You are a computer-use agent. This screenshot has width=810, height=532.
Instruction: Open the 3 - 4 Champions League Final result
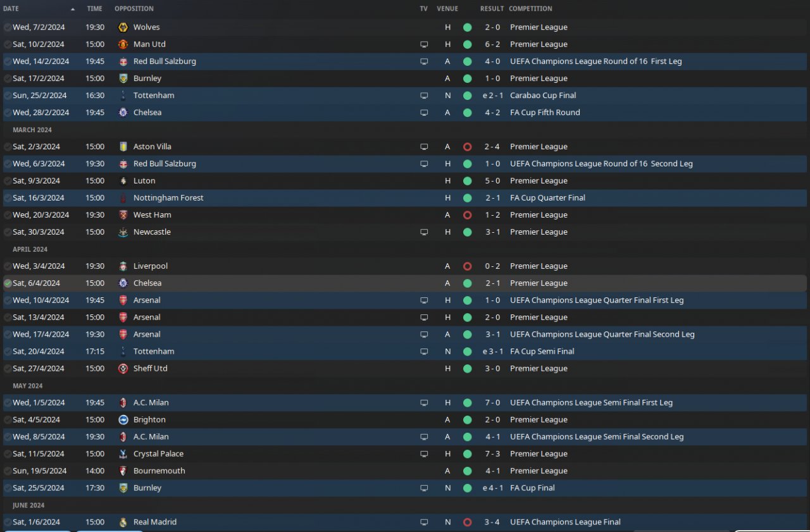pyautogui.click(x=492, y=522)
